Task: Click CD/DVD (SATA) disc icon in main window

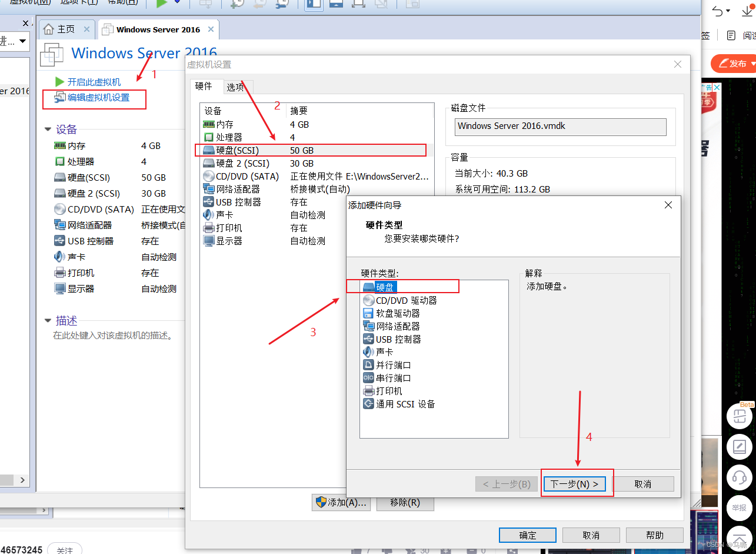Action: point(59,209)
